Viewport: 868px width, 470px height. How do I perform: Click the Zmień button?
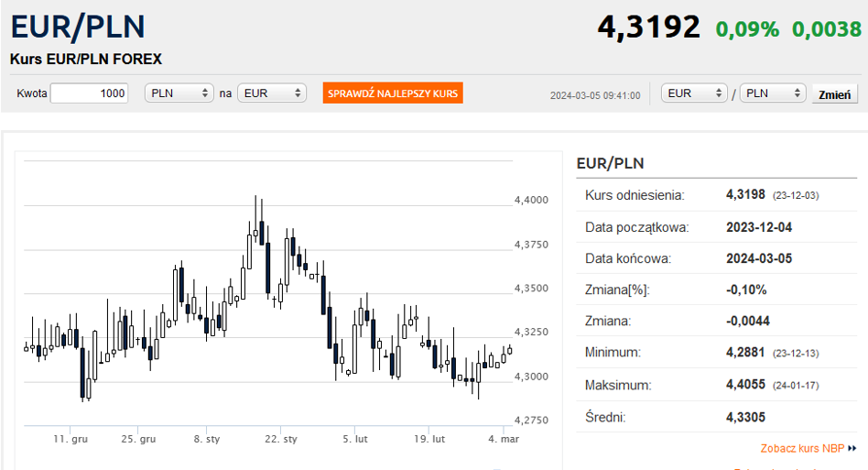(x=834, y=94)
